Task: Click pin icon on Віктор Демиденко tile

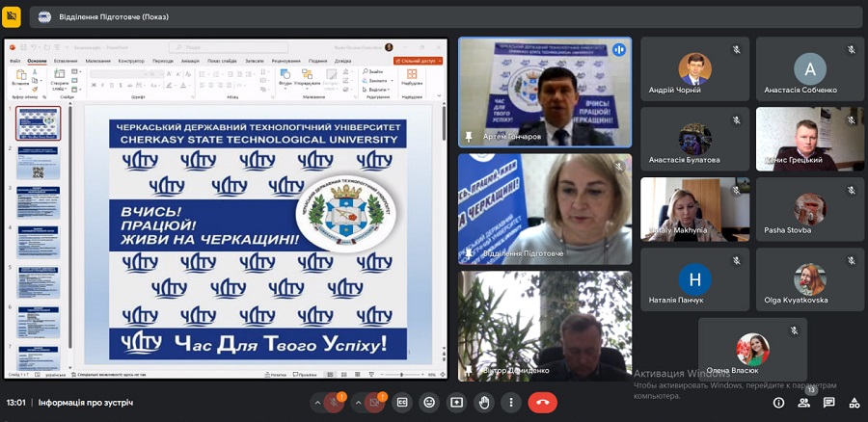Action: point(470,370)
